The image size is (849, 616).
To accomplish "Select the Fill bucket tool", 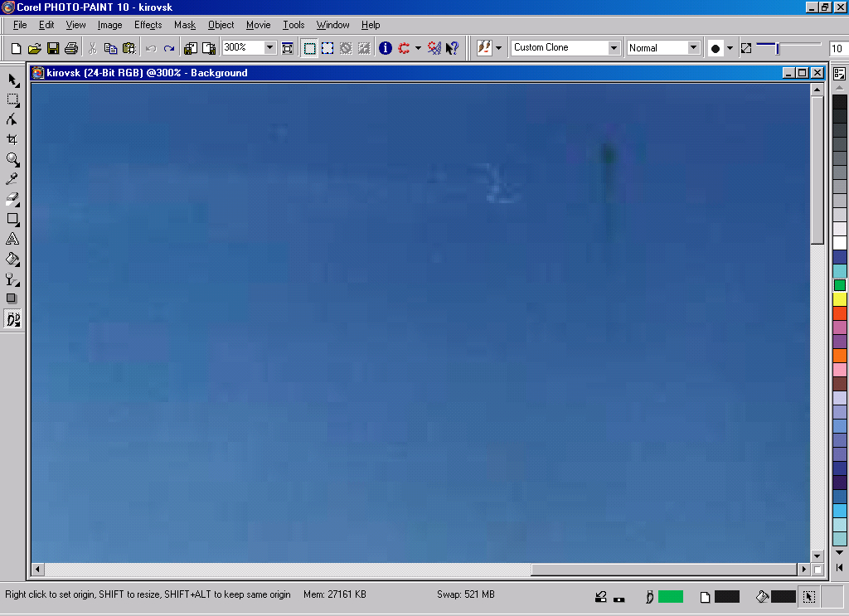I will point(13,259).
